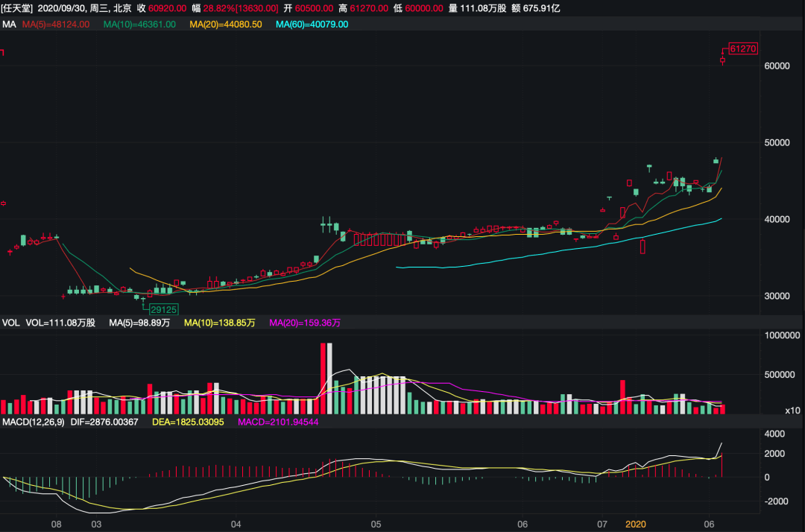The image size is (805, 532).
Task: Click the opening price 开 60500.00
Action: click(x=309, y=8)
